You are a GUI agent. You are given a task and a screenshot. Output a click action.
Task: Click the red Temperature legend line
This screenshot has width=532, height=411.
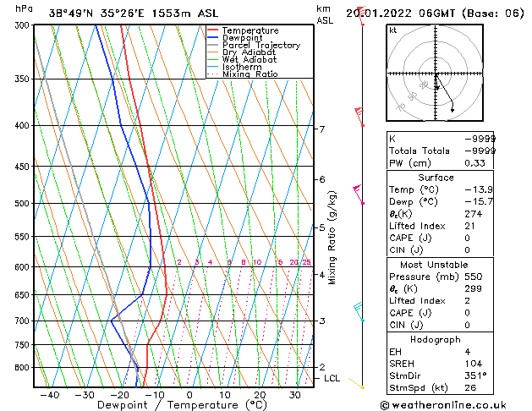tap(214, 30)
